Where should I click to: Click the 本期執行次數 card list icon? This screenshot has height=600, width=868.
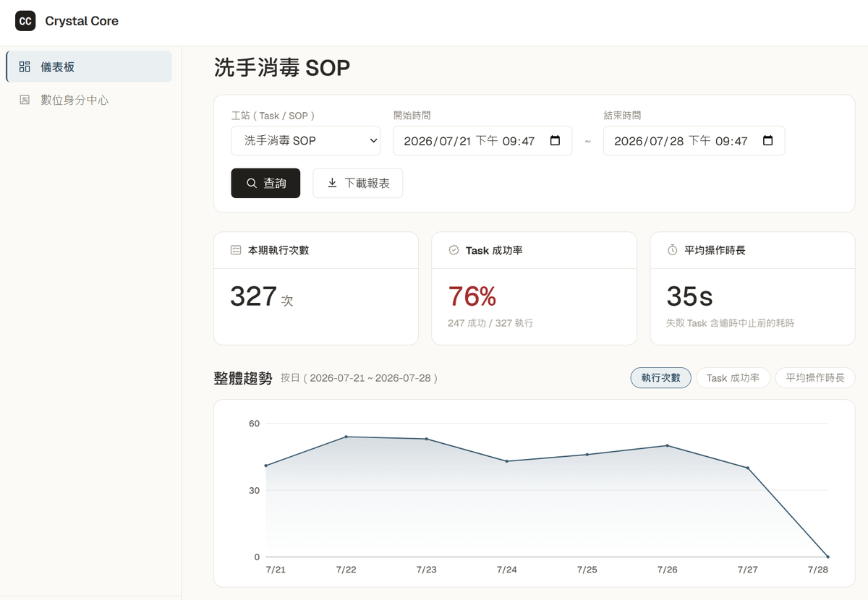[x=236, y=250]
